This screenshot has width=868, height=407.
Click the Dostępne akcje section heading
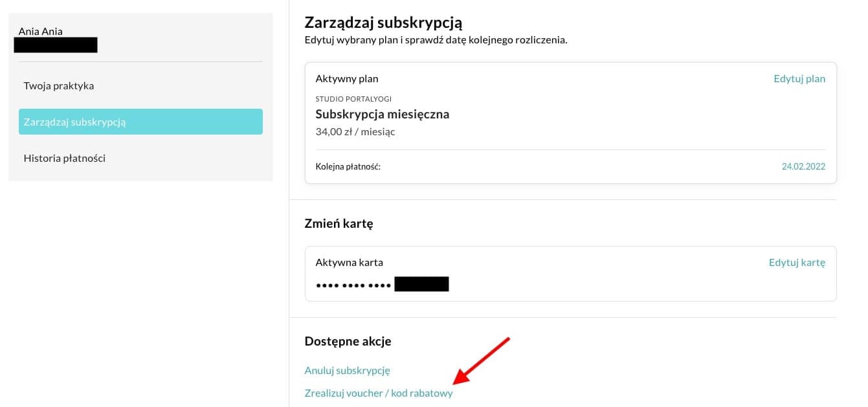coord(348,341)
